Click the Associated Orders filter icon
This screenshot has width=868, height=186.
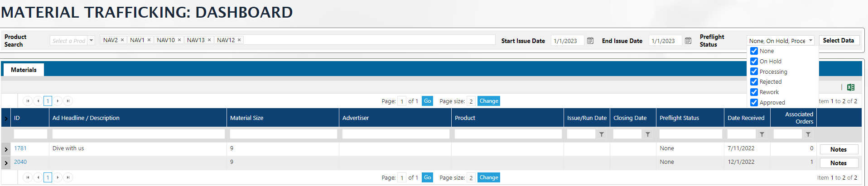tap(808, 134)
